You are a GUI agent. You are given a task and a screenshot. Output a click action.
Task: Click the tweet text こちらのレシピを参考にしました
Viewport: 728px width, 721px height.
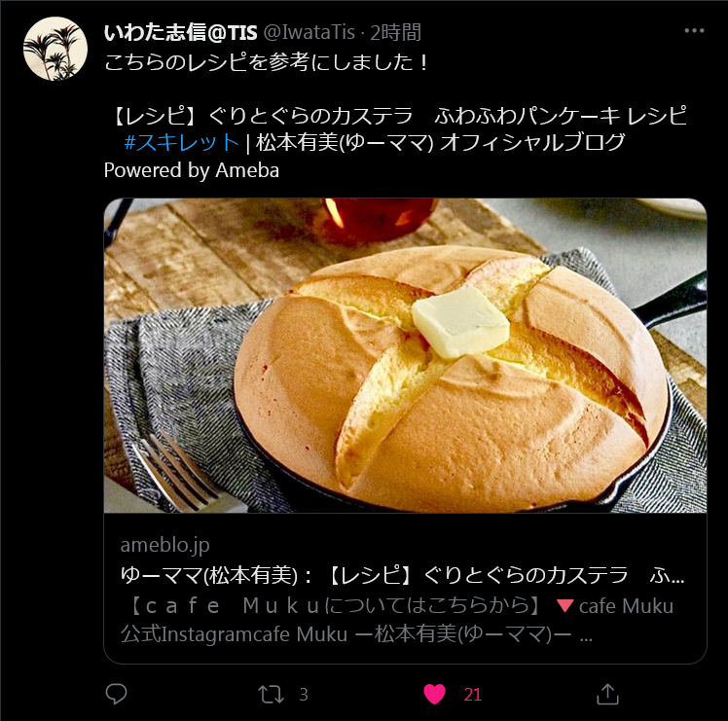click(266, 62)
